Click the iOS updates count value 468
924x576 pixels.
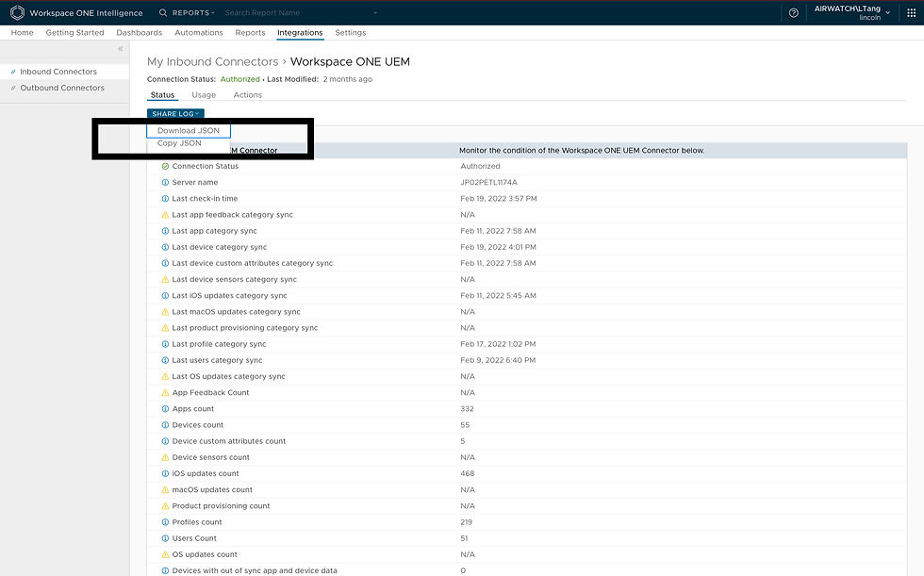click(x=468, y=473)
